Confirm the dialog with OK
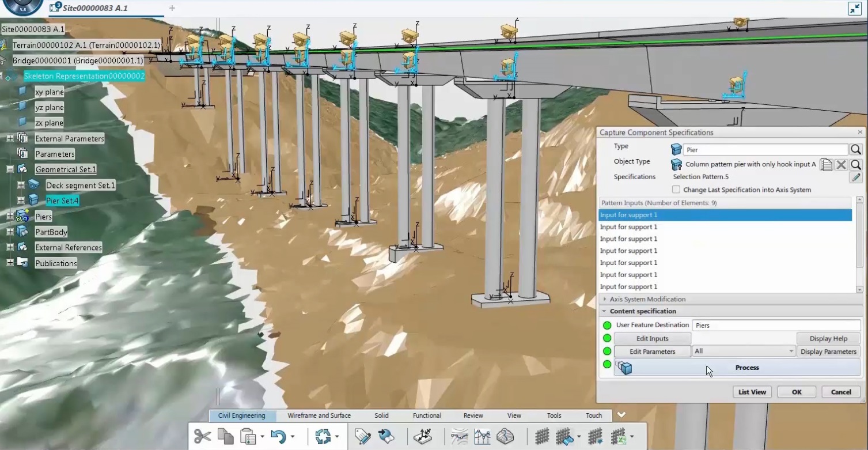Image resolution: width=868 pixels, height=450 pixels. tap(797, 392)
